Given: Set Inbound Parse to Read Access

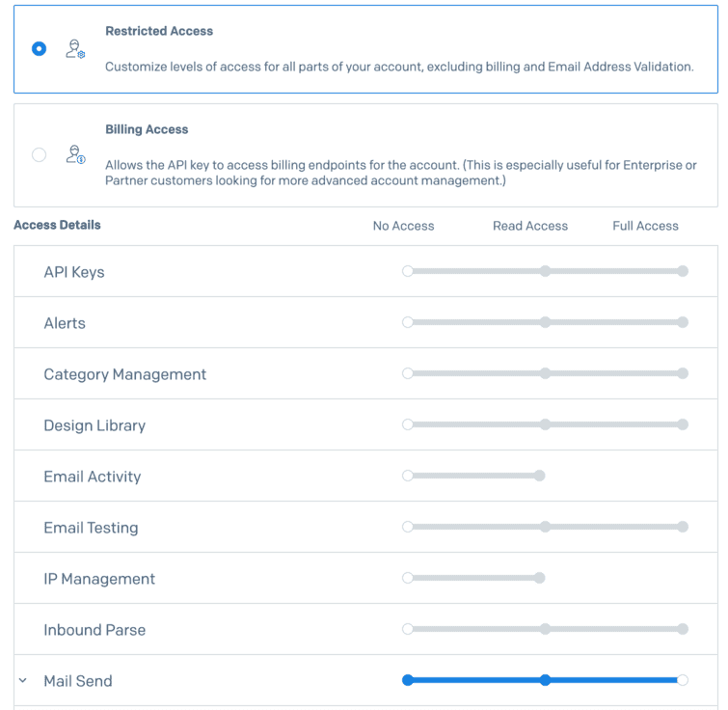Looking at the screenshot, I should point(545,629).
